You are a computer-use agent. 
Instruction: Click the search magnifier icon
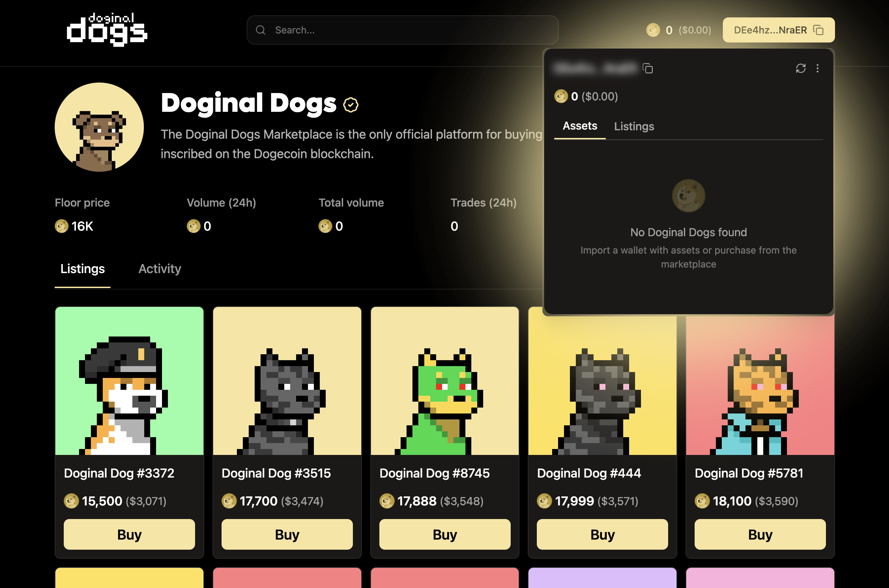point(261,30)
